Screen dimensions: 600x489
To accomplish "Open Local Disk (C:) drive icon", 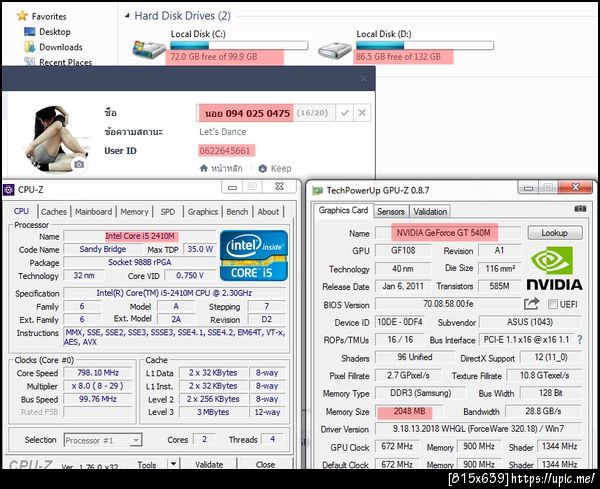I will pyautogui.click(x=149, y=49).
